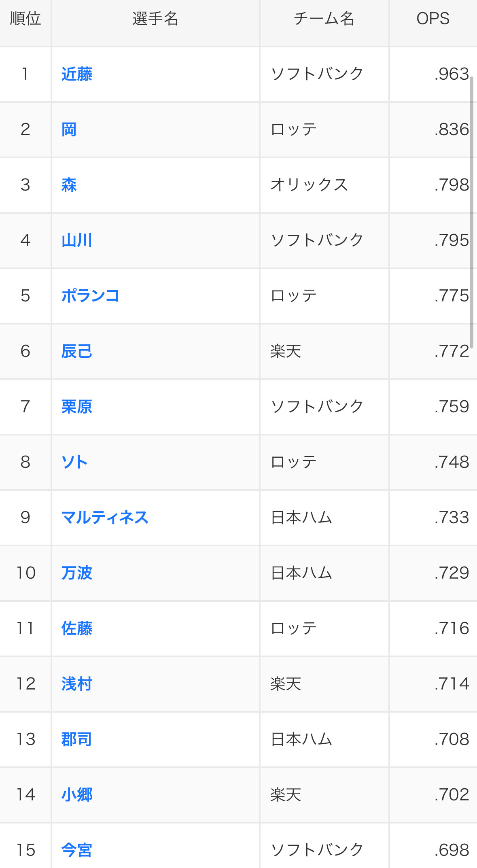Screen dimensions: 477x868
Task: Click the vertical scrollbar thumb
Action: (x=471, y=212)
